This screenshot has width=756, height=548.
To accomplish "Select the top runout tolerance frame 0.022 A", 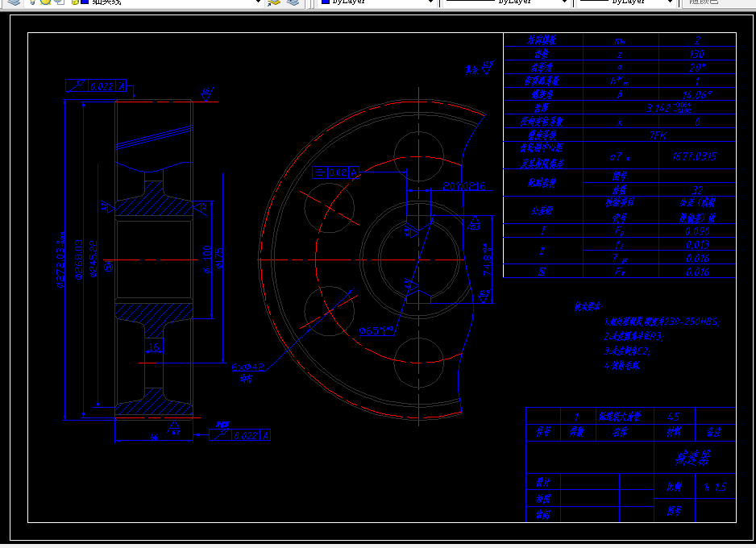I will tap(96, 85).
